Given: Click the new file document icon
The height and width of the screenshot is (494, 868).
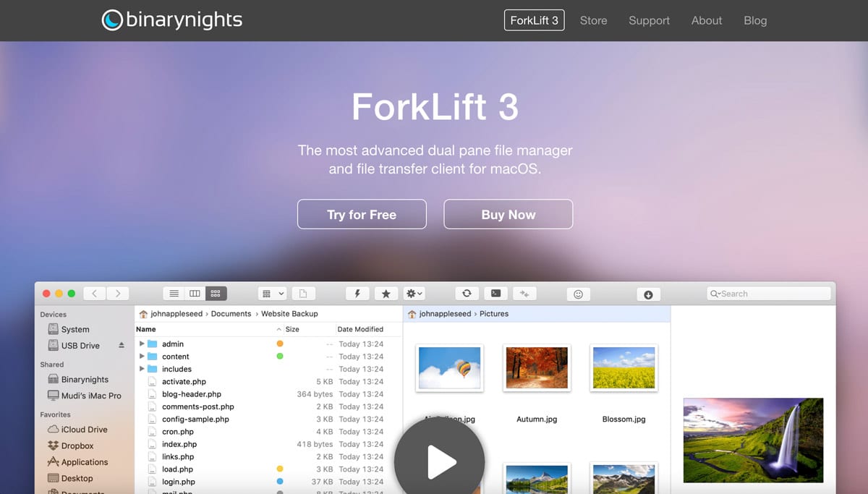Looking at the screenshot, I should 303,294.
